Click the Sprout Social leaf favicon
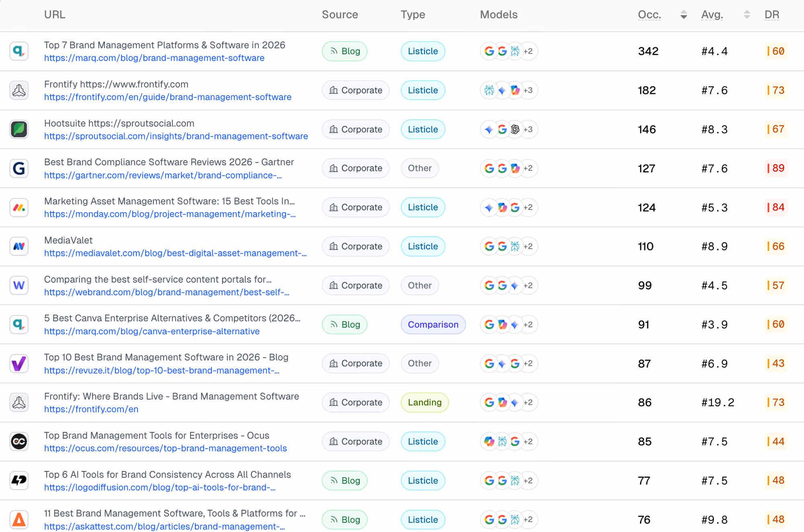The image size is (804, 532). [x=19, y=129]
